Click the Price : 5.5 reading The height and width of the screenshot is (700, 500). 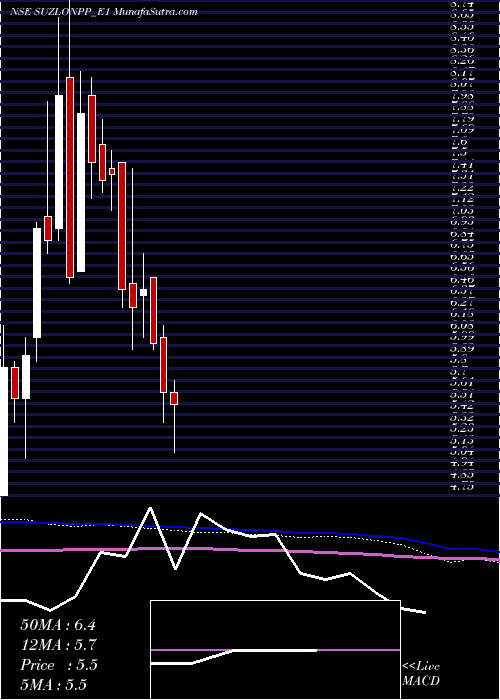tap(58, 665)
